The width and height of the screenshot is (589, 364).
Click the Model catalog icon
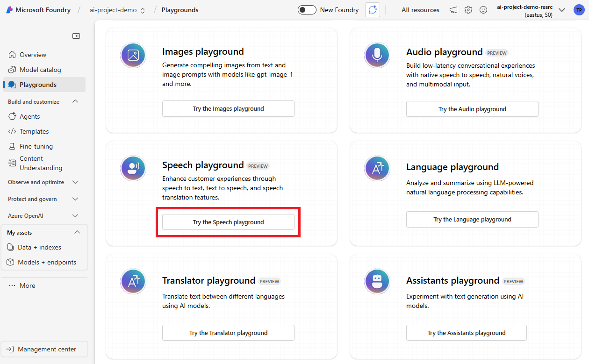coord(12,70)
